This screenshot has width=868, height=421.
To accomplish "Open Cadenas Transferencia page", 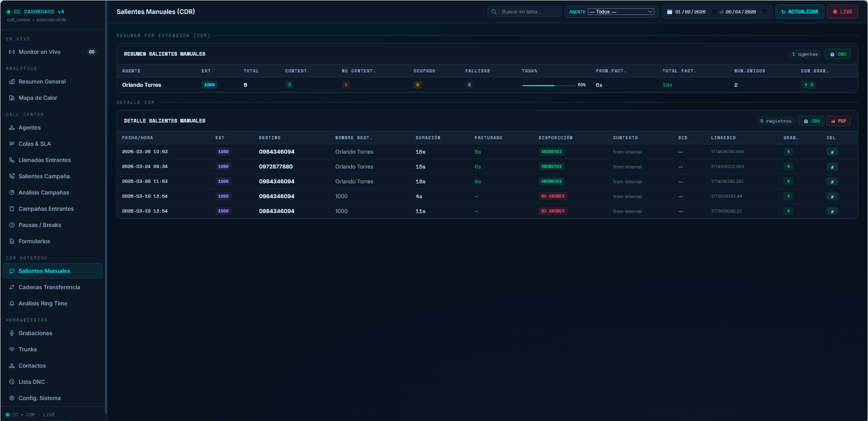I will click(x=49, y=287).
